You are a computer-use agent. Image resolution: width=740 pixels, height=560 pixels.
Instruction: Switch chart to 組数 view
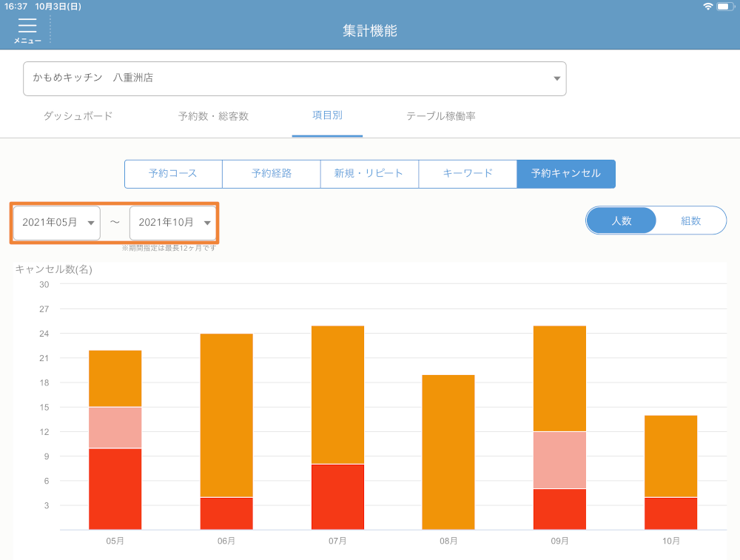[x=690, y=220]
